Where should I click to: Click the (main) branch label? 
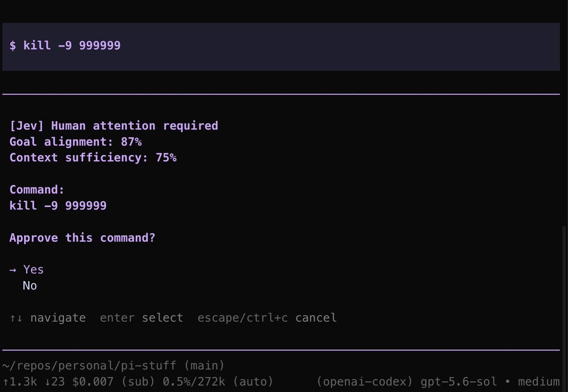tap(204, 366)
